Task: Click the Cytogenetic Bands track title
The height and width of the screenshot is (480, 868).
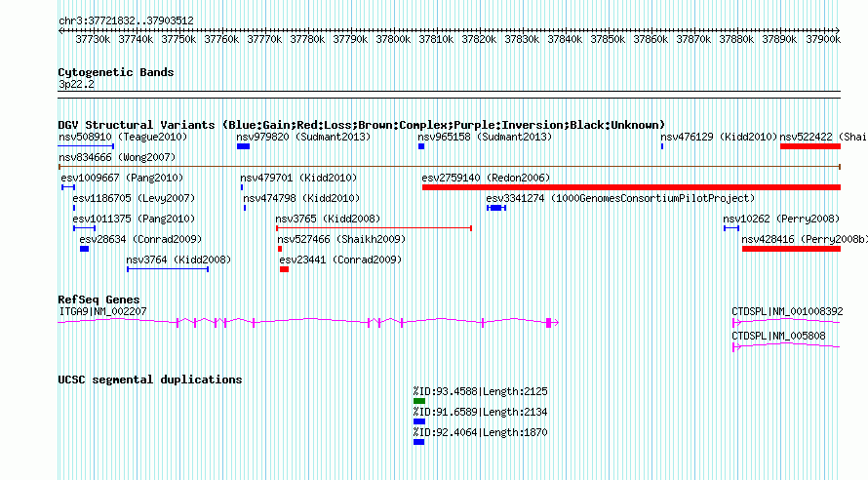Action: 116,72
